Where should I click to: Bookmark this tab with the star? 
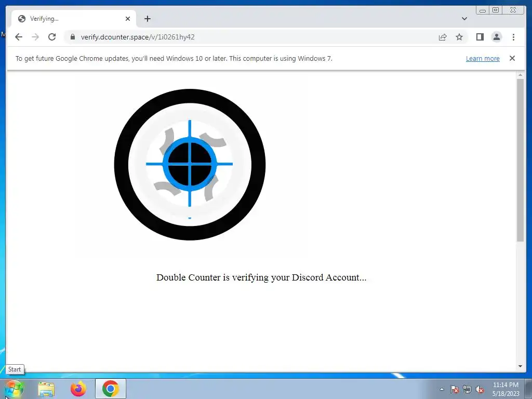click(x=459, y=37)
